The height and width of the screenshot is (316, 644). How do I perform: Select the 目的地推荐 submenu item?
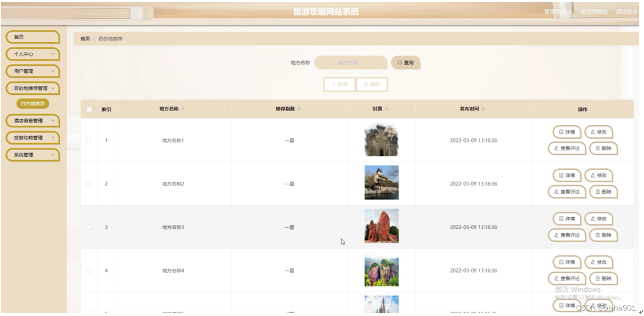32,104
